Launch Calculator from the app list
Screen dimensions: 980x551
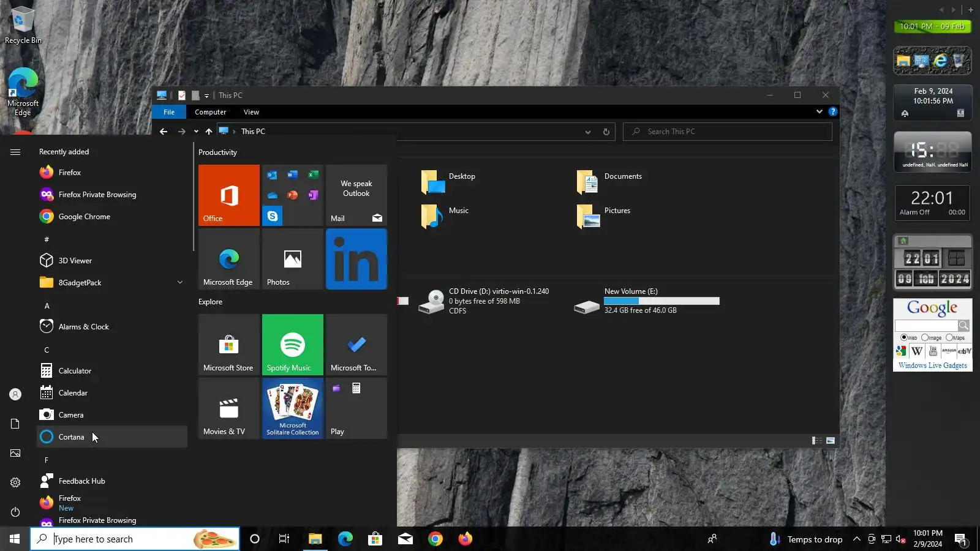coord(112,371)
